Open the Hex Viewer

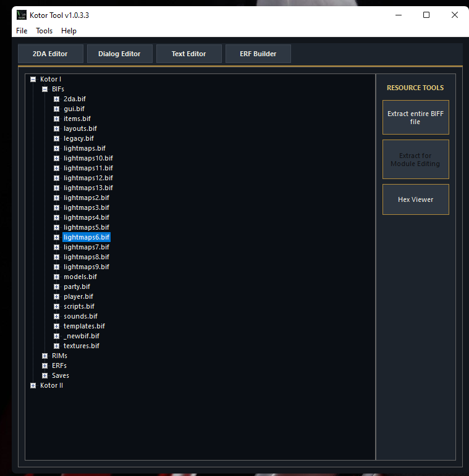415,199
